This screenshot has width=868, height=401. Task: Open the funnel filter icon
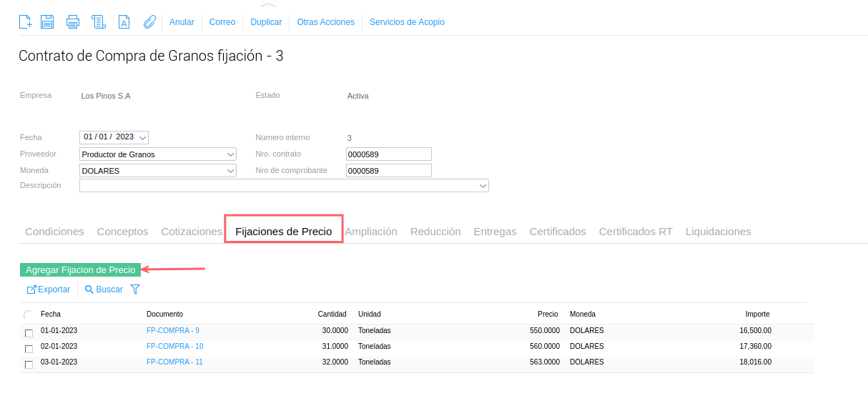pos(135,289)
